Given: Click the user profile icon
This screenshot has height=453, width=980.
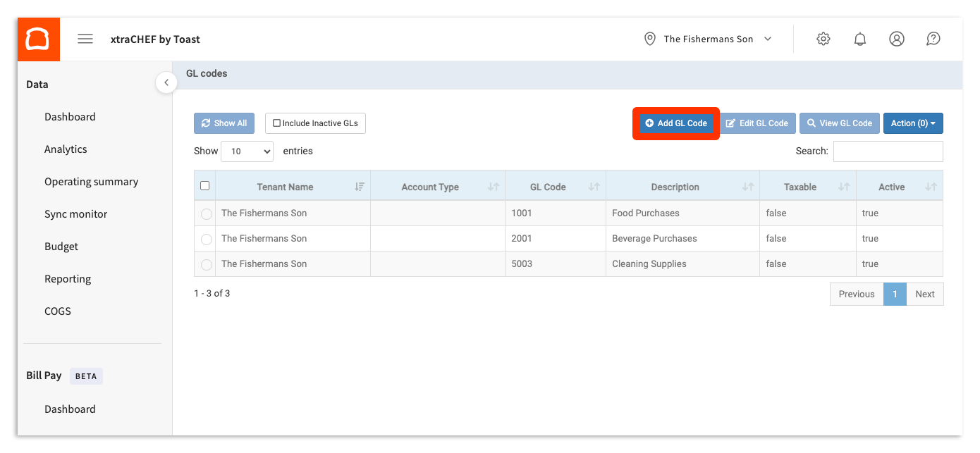Looking at the screenshot, I should pos(896,39).
